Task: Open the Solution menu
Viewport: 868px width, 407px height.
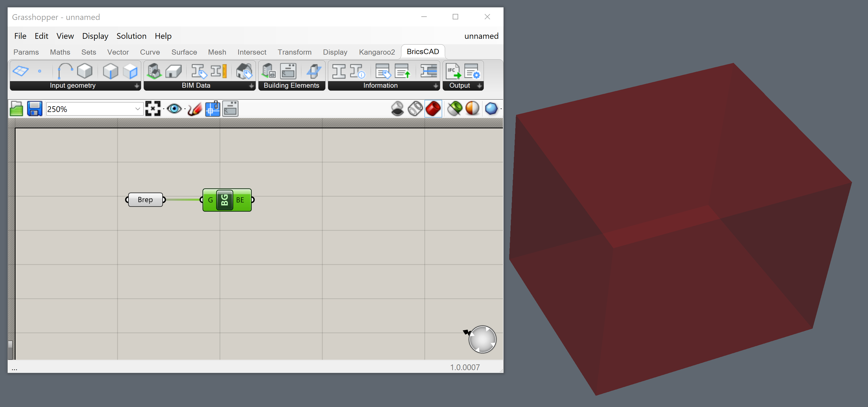Action: [x=131, y=36]
